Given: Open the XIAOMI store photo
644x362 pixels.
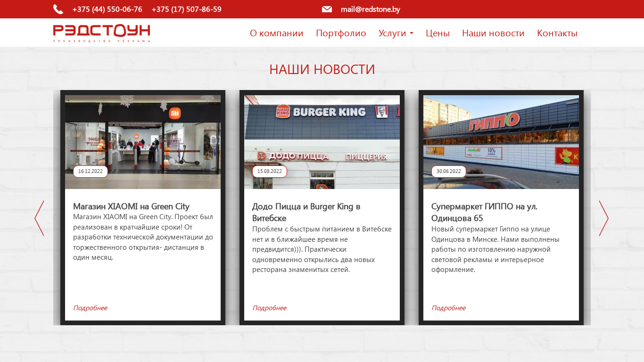Looking at the screenshot, I should coord(143,142).
